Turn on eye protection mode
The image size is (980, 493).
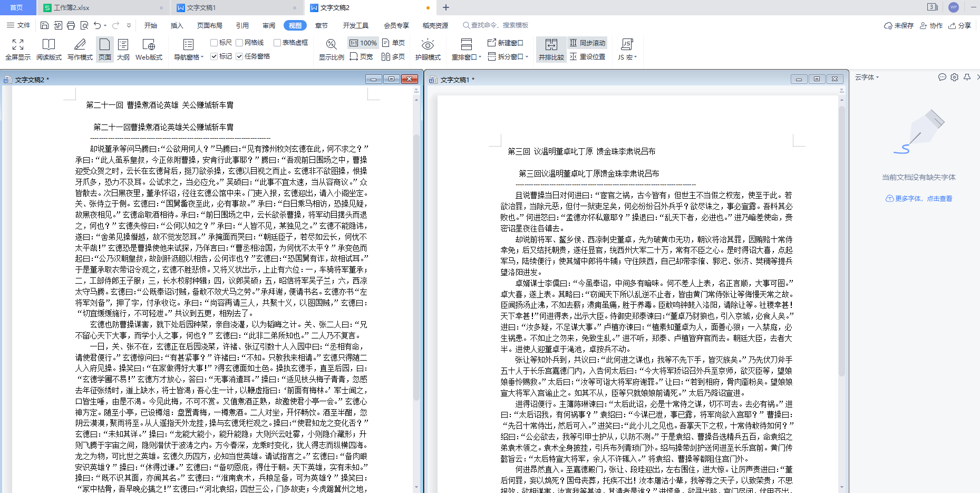point(428,50)
